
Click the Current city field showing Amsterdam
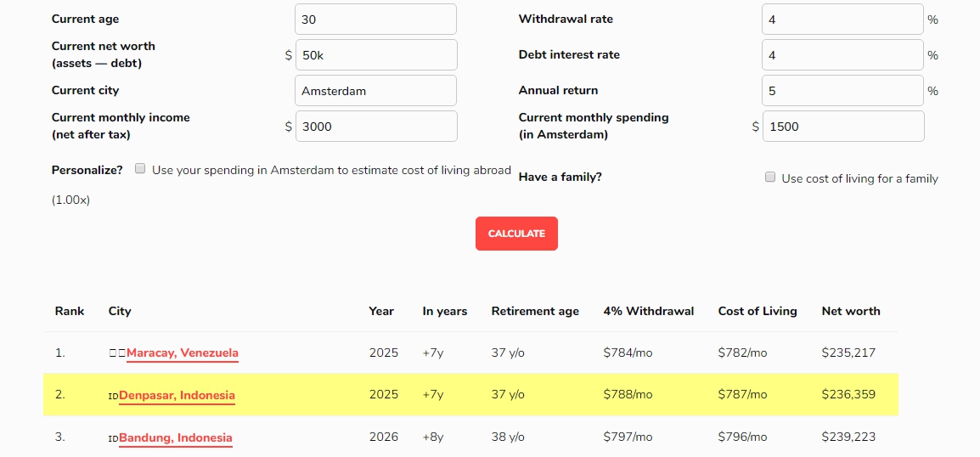click(375, 91)
